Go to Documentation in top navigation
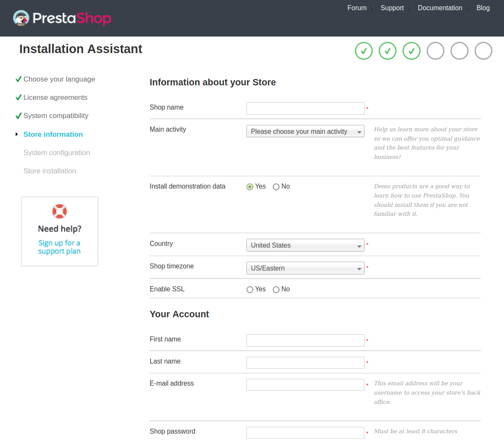 tap(440, 8)
